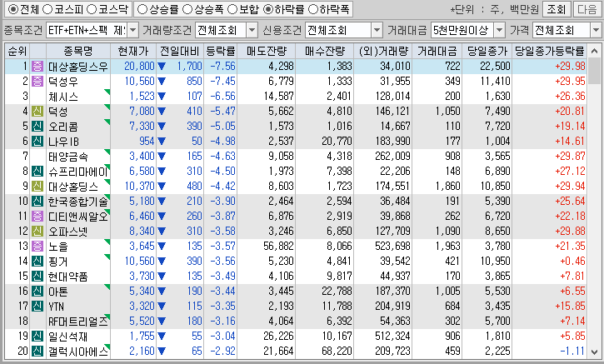
Task: Click the 조회 button
Action: tap(557, 9)
